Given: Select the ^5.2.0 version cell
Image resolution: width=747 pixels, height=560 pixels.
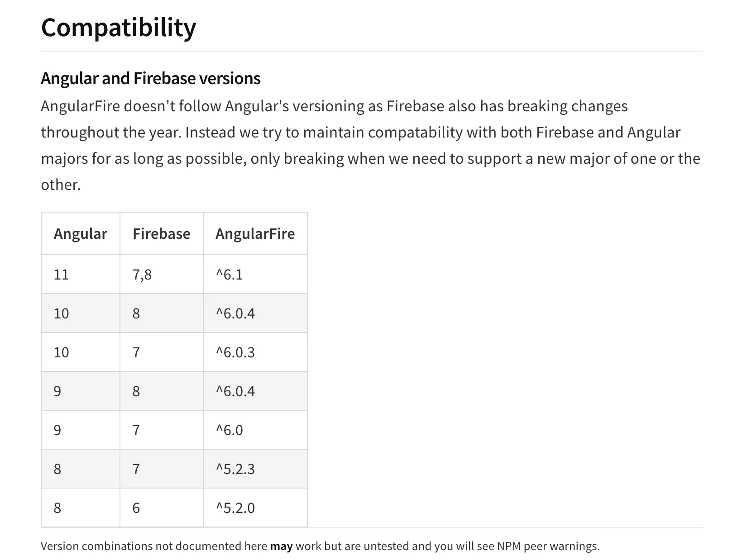Looking at the screenshot, I should (x=235, y=508).
